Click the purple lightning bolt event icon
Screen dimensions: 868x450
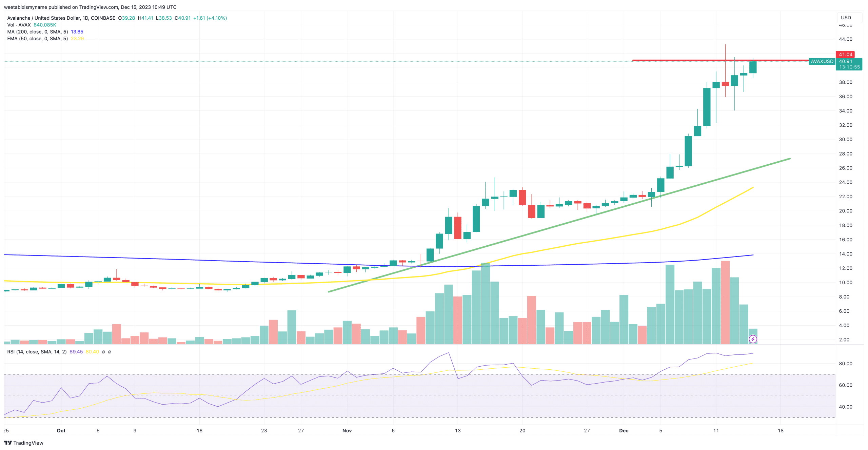(752, 339)
